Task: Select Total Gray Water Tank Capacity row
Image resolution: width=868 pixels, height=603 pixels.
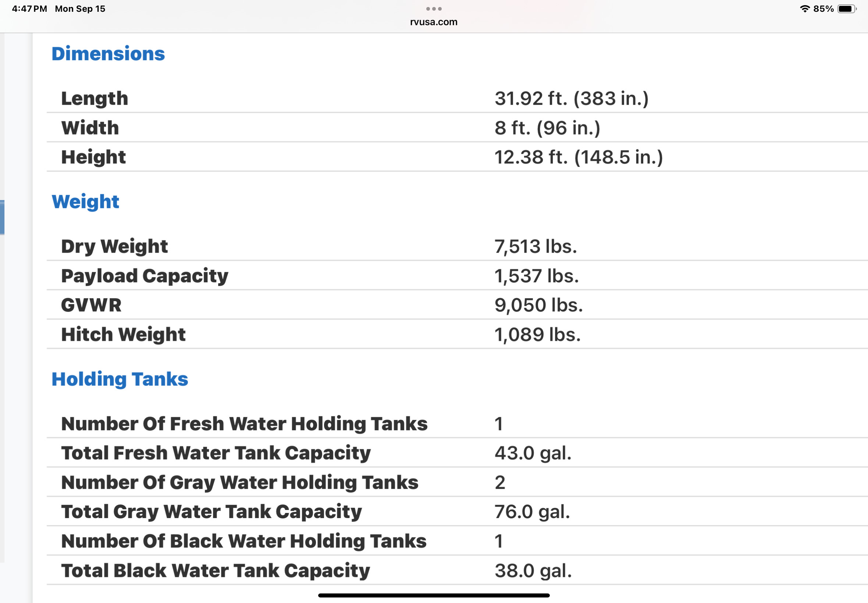Action: [x=457, y=511]
